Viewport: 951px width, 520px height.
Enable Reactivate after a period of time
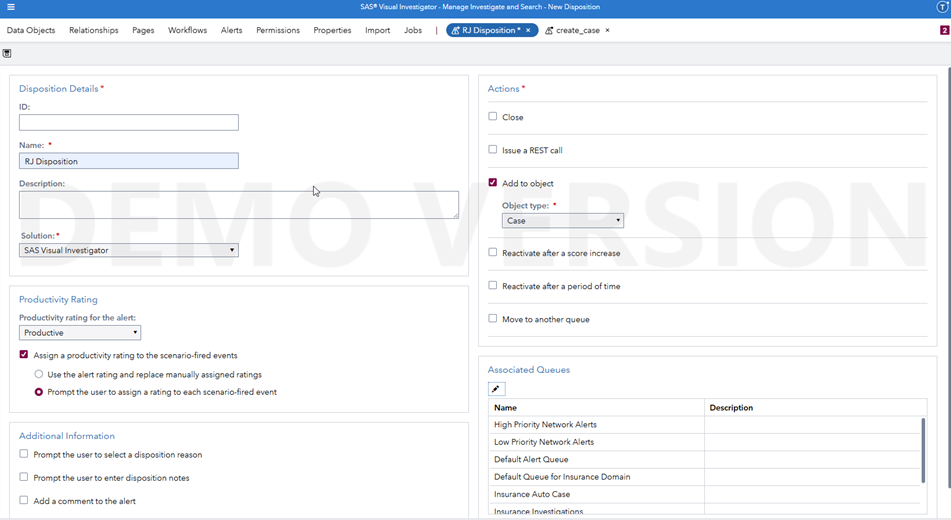(492, 285)
